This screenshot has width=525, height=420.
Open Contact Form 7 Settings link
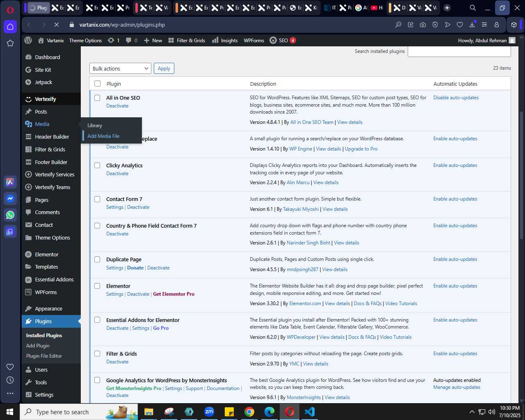(x=114, y=207)
